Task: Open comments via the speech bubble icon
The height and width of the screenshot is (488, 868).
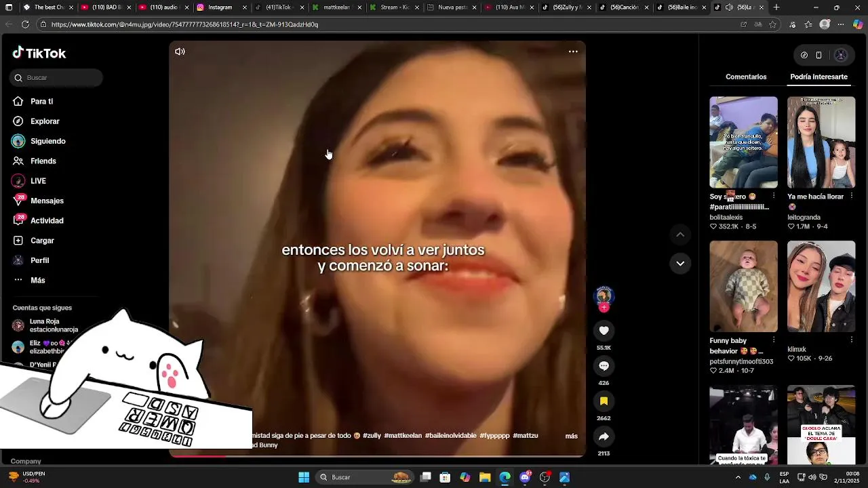Action: 604,366
